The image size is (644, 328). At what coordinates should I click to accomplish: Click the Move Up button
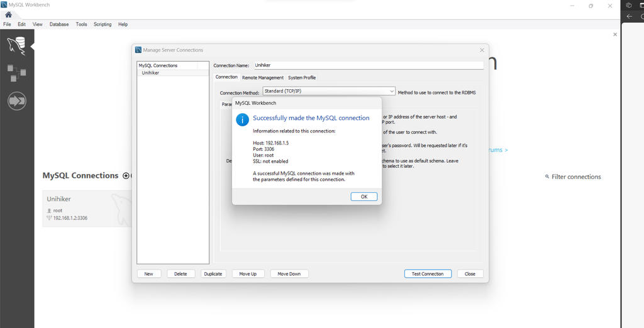pos(248,274)
